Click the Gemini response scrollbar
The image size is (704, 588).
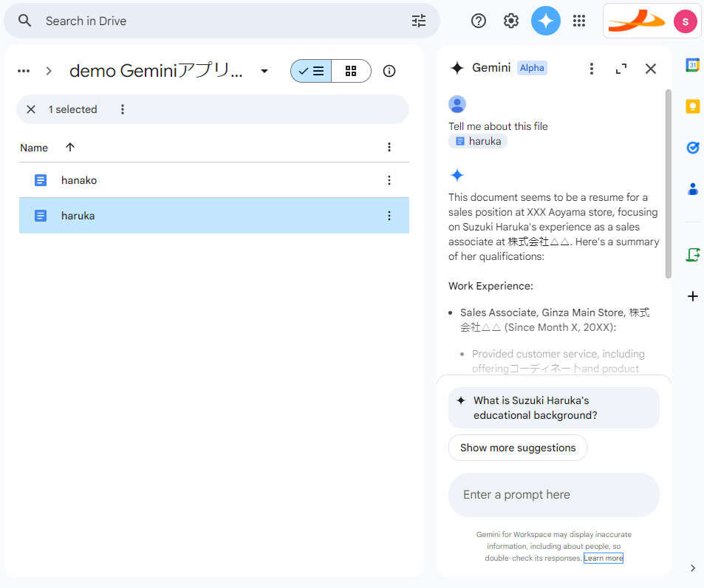point(668,185)
